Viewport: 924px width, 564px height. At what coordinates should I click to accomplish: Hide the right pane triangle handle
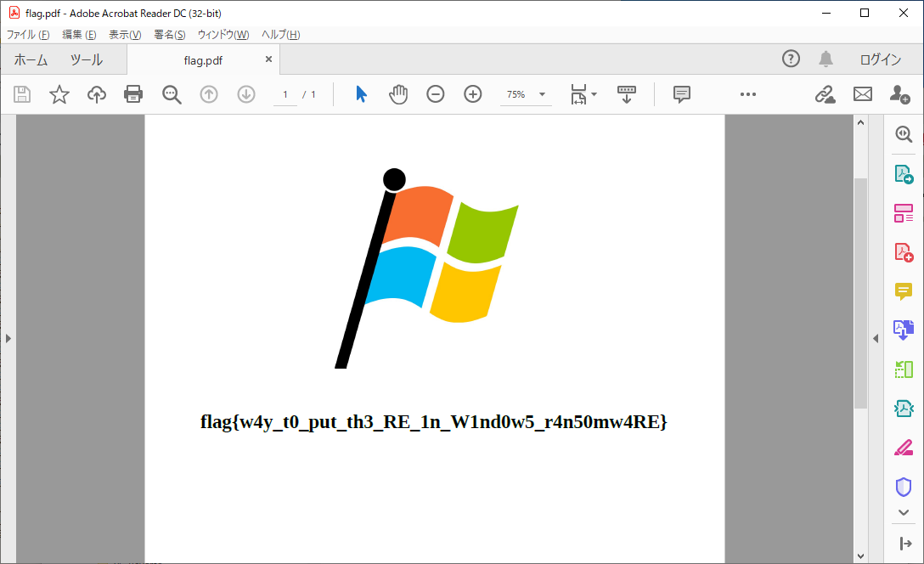876,338
